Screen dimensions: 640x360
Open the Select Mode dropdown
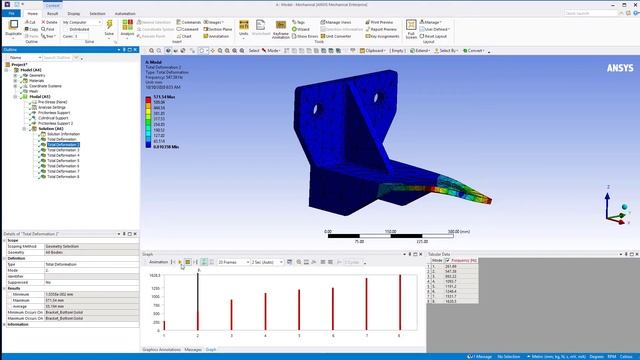[x=271, y=51]
